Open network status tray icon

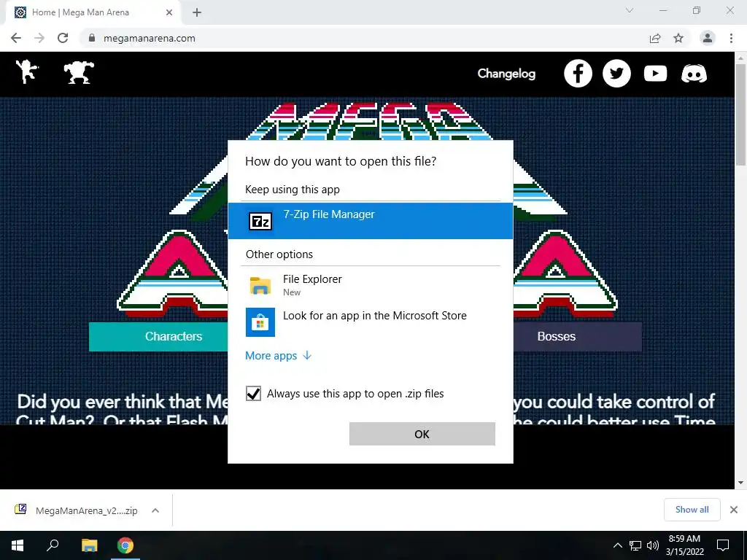635,545
